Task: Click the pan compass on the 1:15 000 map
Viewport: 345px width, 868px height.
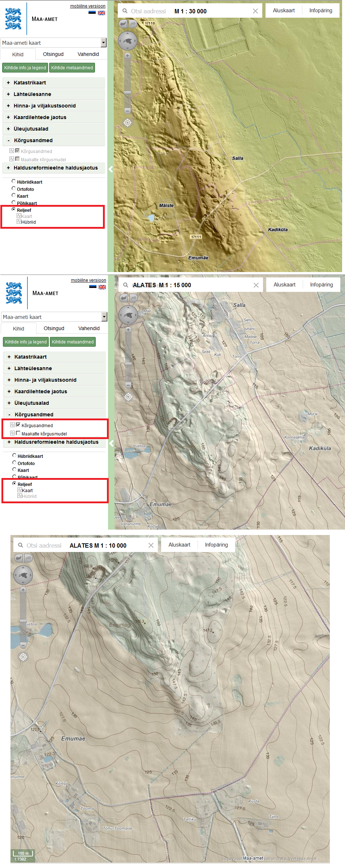Action: click(x=128, y=315)
